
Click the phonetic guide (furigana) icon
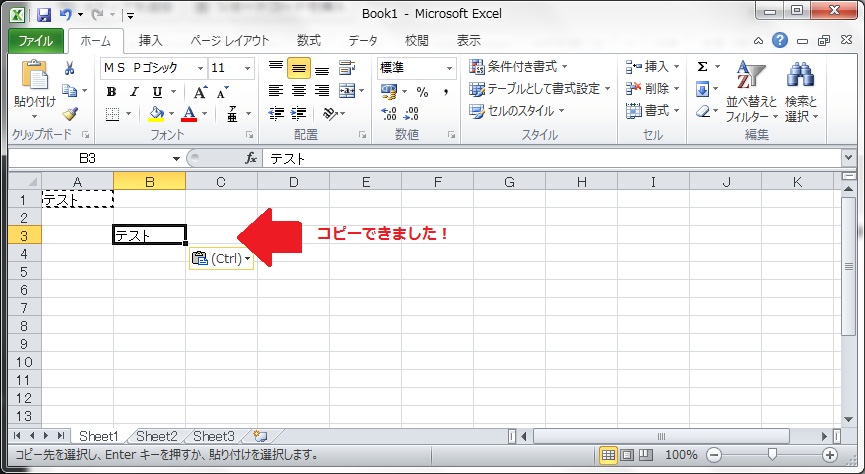pyautogui.click(x=232, y=114)
